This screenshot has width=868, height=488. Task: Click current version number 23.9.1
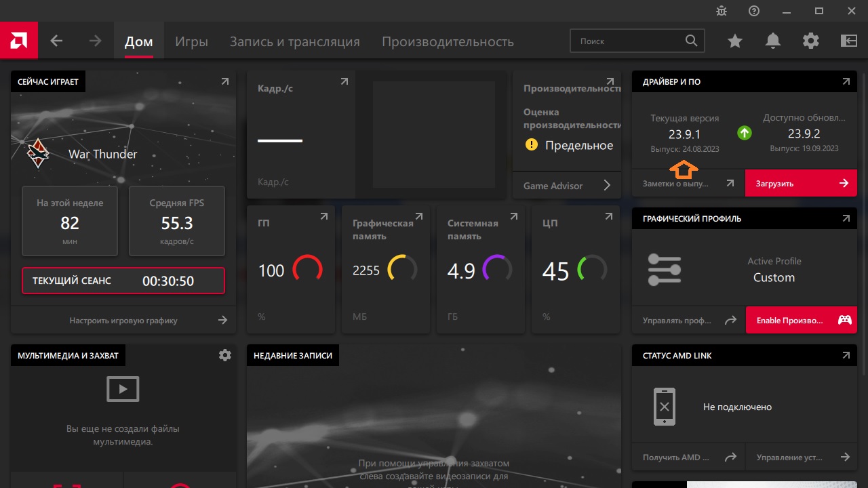[684, 134]
